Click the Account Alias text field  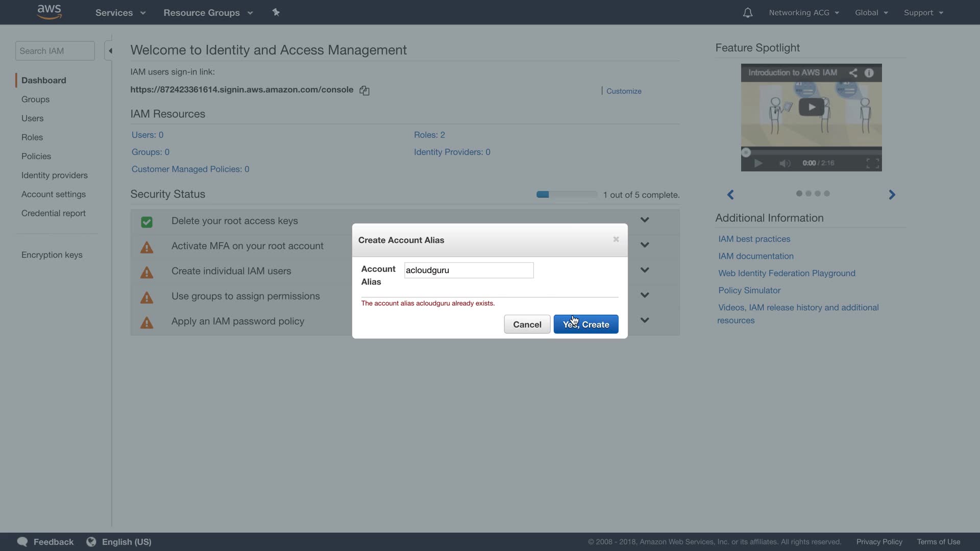[x=469, y=270]
